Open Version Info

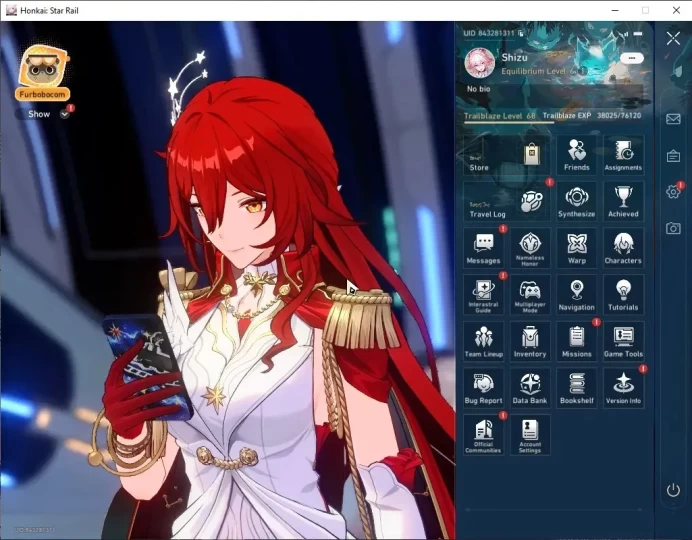tap(623, 388)
